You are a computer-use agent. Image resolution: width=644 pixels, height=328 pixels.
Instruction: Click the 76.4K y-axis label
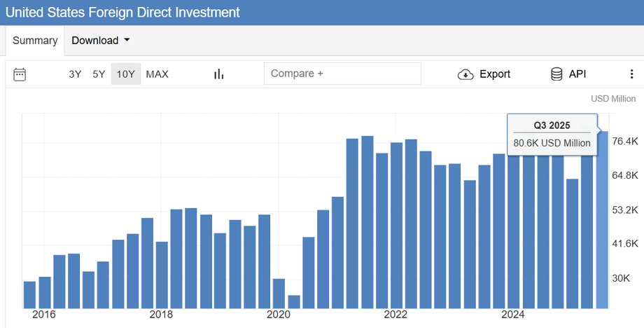click(x=625, y=142)
